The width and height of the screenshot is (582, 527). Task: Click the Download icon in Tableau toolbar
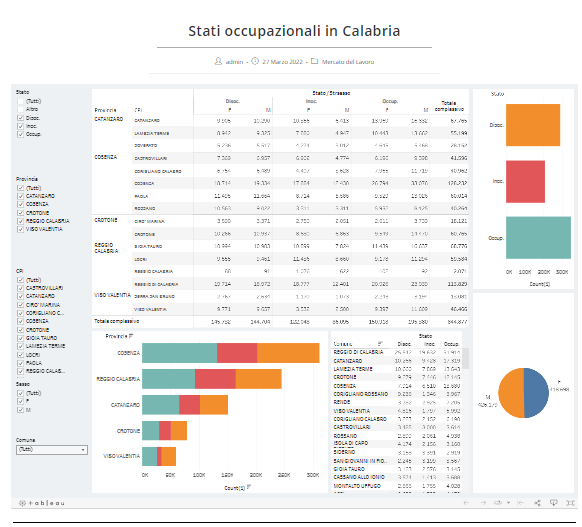tap(553, 503)
